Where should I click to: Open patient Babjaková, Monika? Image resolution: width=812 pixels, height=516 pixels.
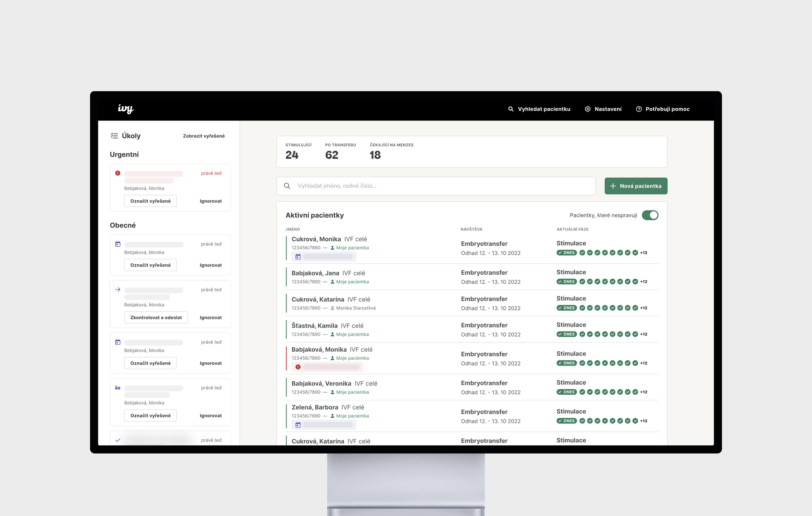pos(319,350)
